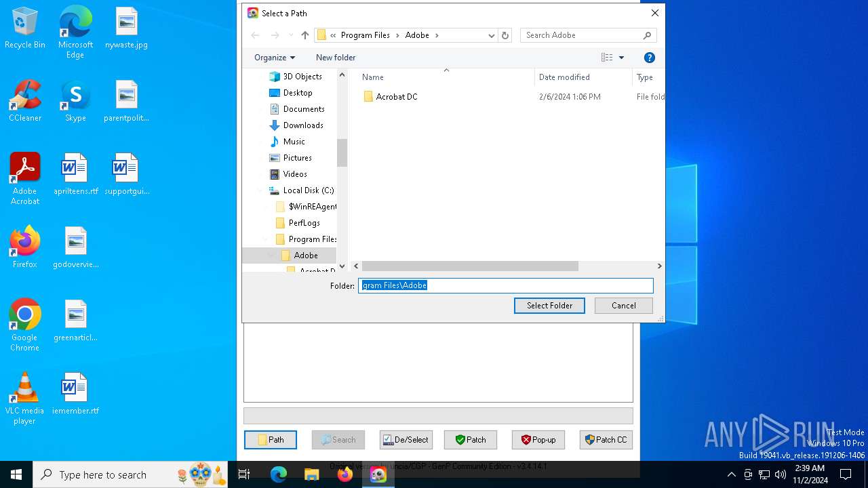Click the Patch button

click(x=471, y=440)
